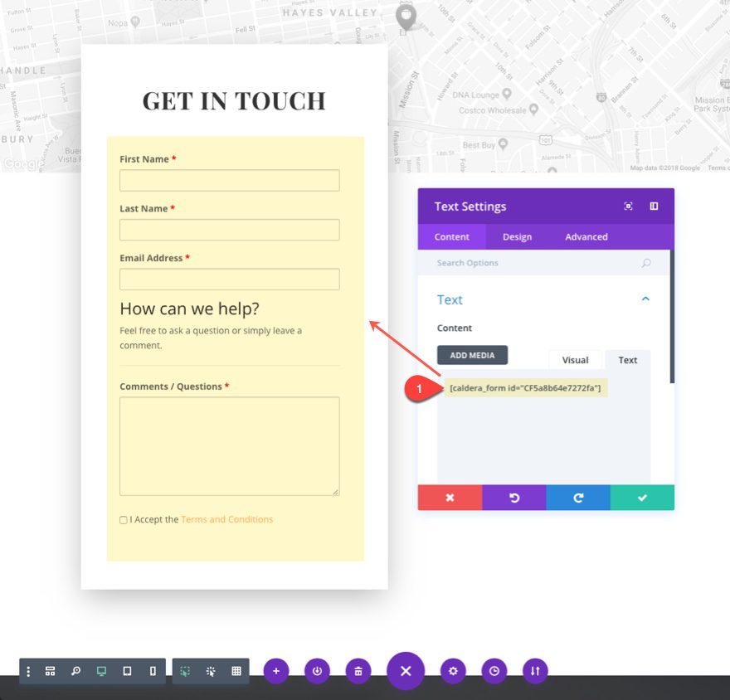Click the ADD MEDIA button
Screen dimensions: 730x700
pos(472,355)
